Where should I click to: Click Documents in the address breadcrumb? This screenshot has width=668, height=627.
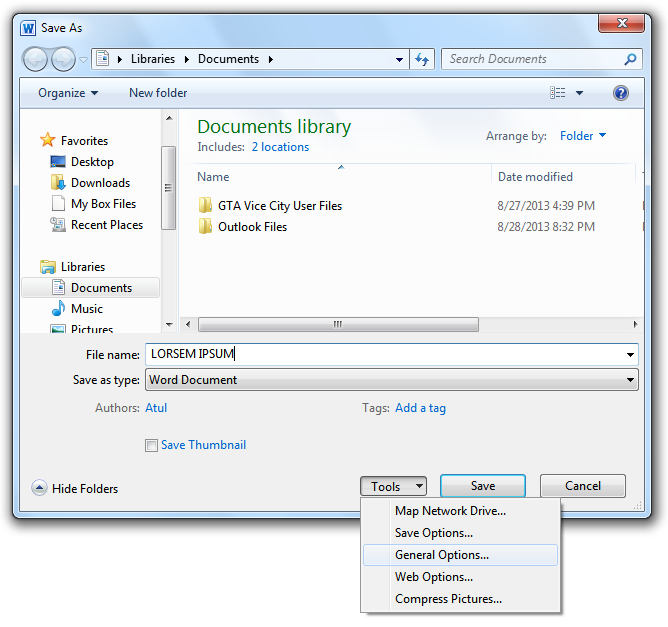pos(228,59)
